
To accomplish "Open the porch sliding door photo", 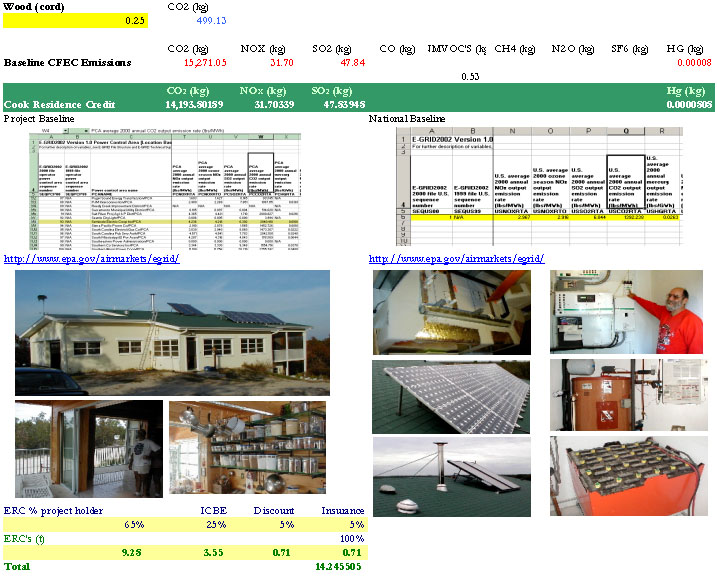I will pos(89,449).
